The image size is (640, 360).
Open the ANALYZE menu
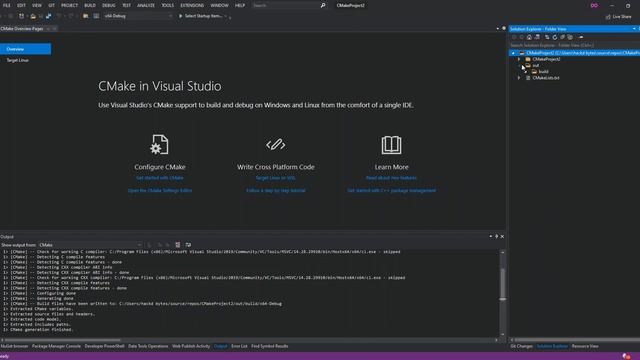(x=146, y=5)
